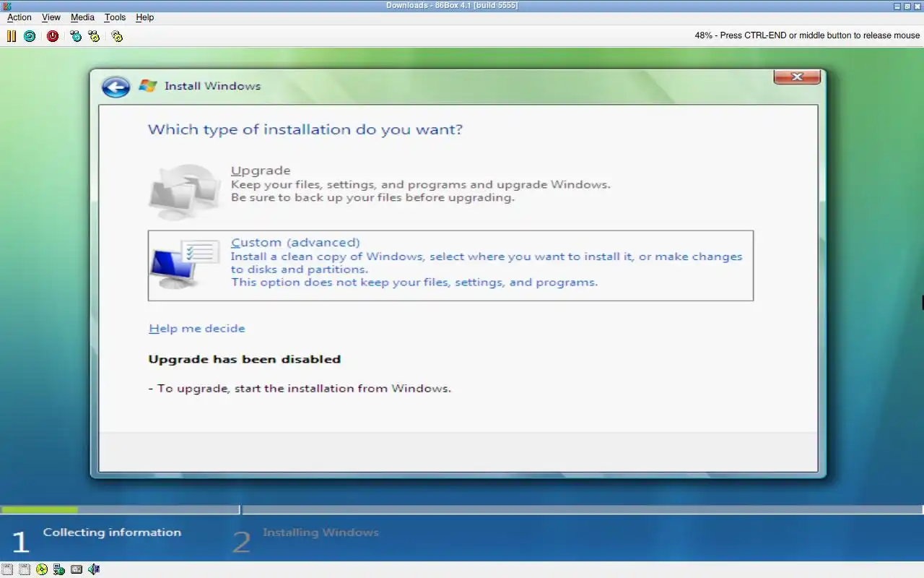Hit the teal hard reset toolbar icon

(x=30, y=35)
